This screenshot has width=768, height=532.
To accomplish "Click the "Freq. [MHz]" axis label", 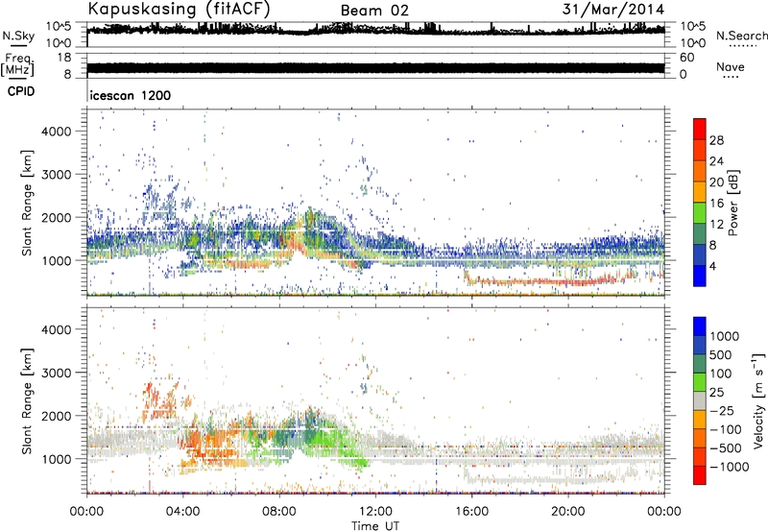I will [x=17, y=65].
